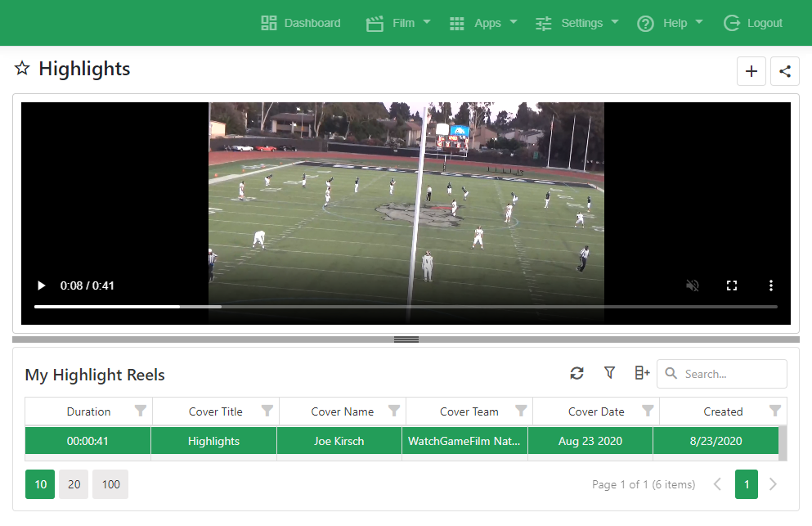
Task: Open video player three-dot options menu
Action: tap(770, 285)
